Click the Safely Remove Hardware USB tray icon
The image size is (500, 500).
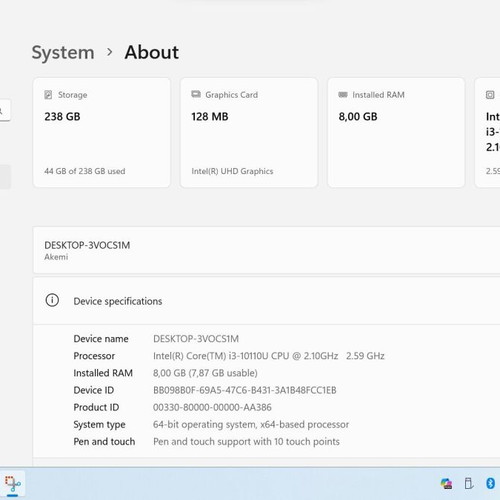pyautogui.click(x=468, y=483)
